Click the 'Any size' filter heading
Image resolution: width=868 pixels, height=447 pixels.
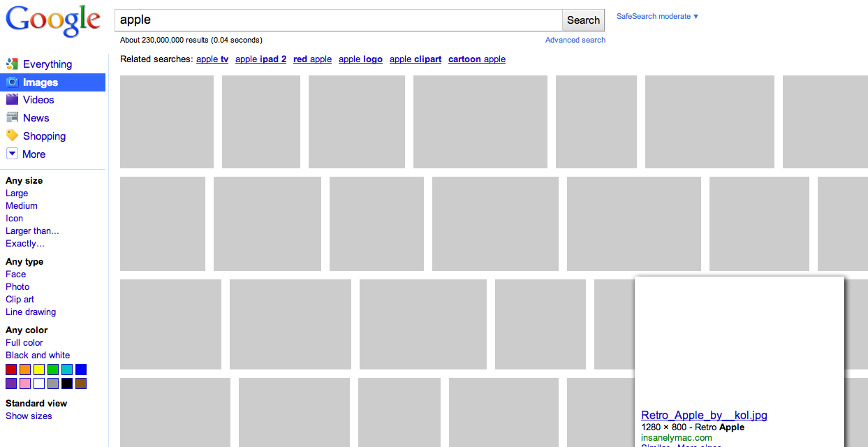click(24, 181)
